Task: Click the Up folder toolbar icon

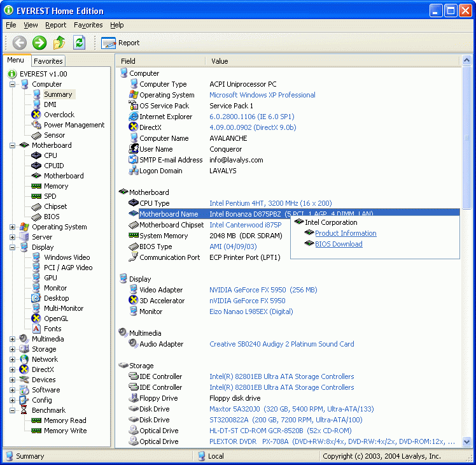Action: pos(59,43)
